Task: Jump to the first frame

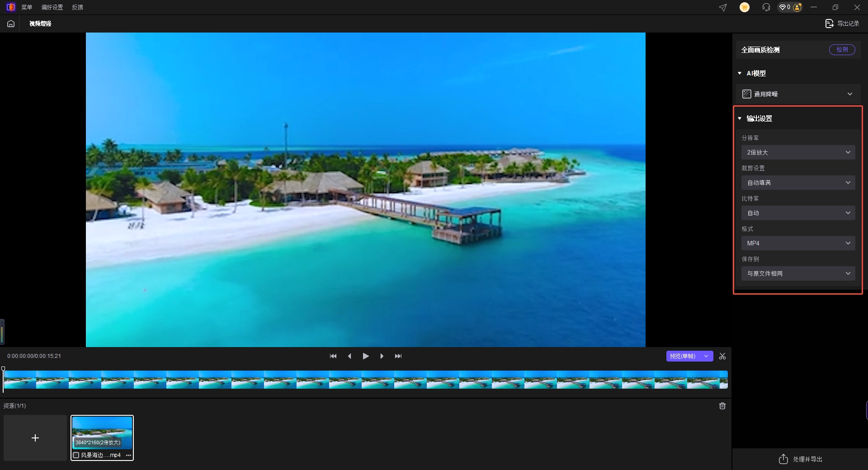Action: tap(333, 356)
